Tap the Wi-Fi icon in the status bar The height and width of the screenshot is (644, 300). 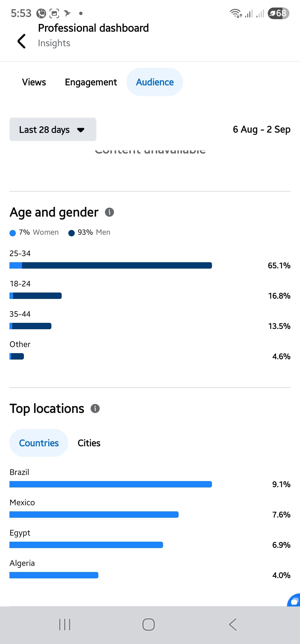[x=236, y=13]
